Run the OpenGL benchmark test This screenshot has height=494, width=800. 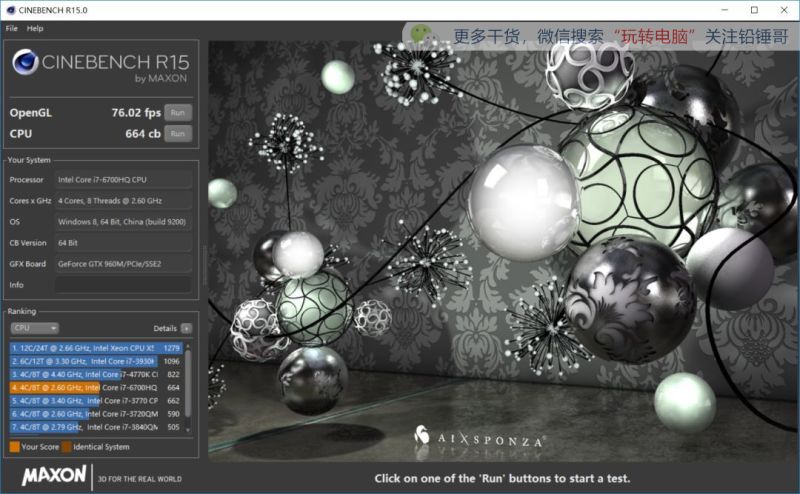tap(178, 113)
